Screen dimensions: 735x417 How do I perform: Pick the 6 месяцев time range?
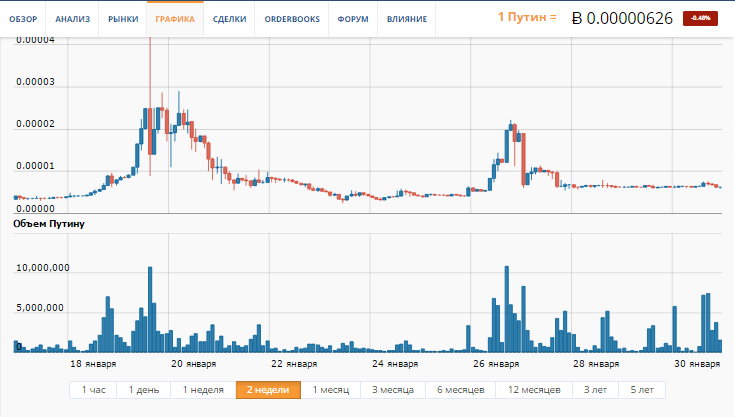click(461, 390)
